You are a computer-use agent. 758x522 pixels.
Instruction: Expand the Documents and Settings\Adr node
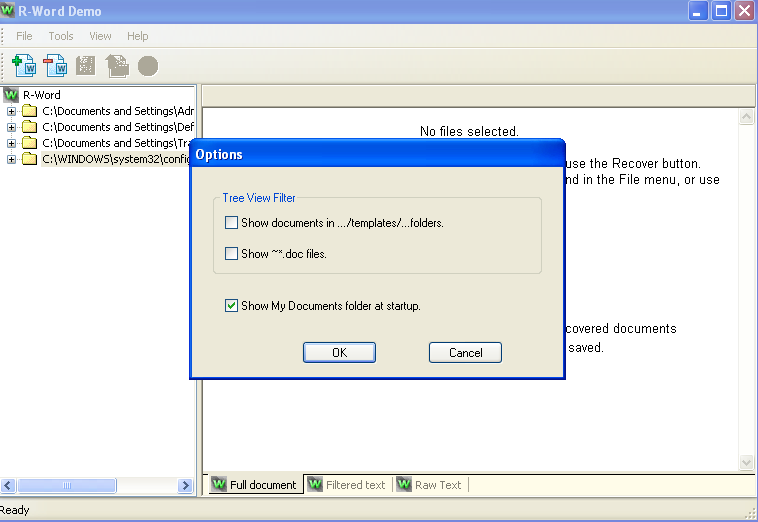(x=11, y=111)
